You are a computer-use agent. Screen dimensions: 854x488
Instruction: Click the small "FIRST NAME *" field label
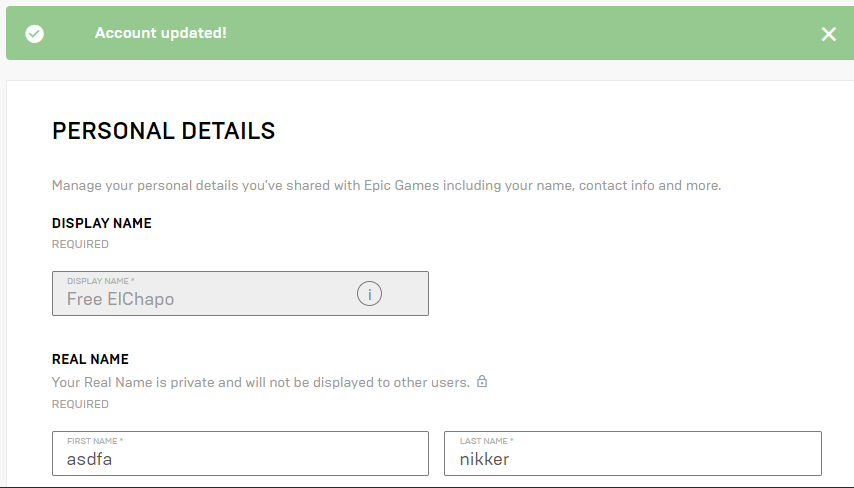click(95, 441)
